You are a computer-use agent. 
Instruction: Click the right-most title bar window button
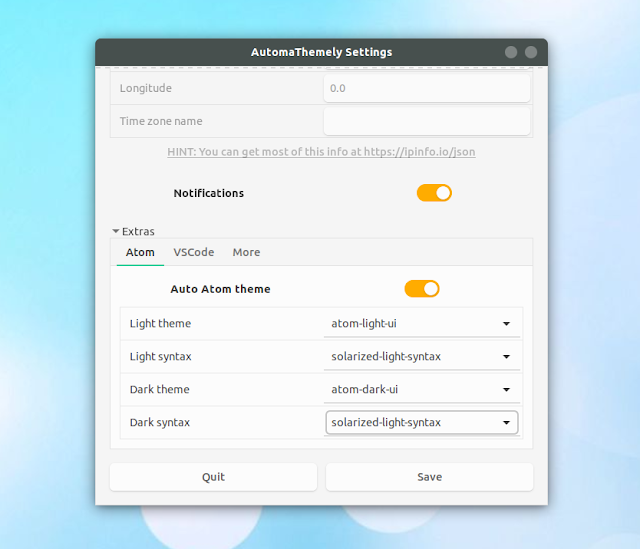pyautogui.click(x=531, y=52)
